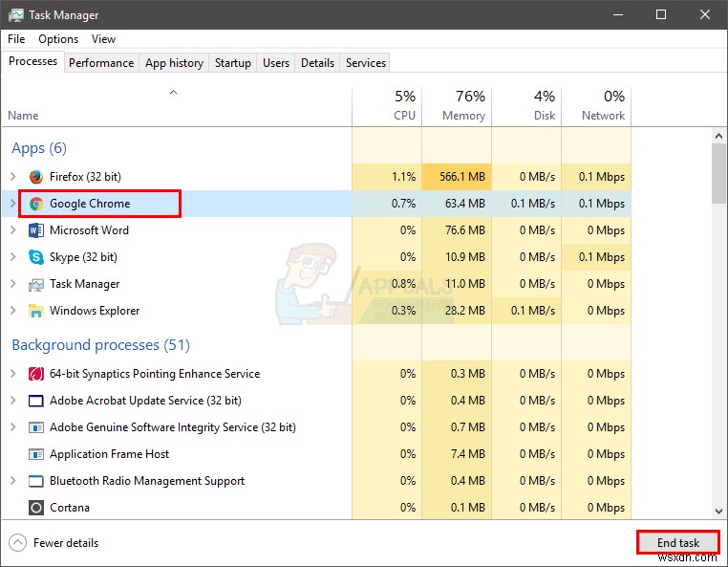Select the Application Frame Host name

[110, 454]
